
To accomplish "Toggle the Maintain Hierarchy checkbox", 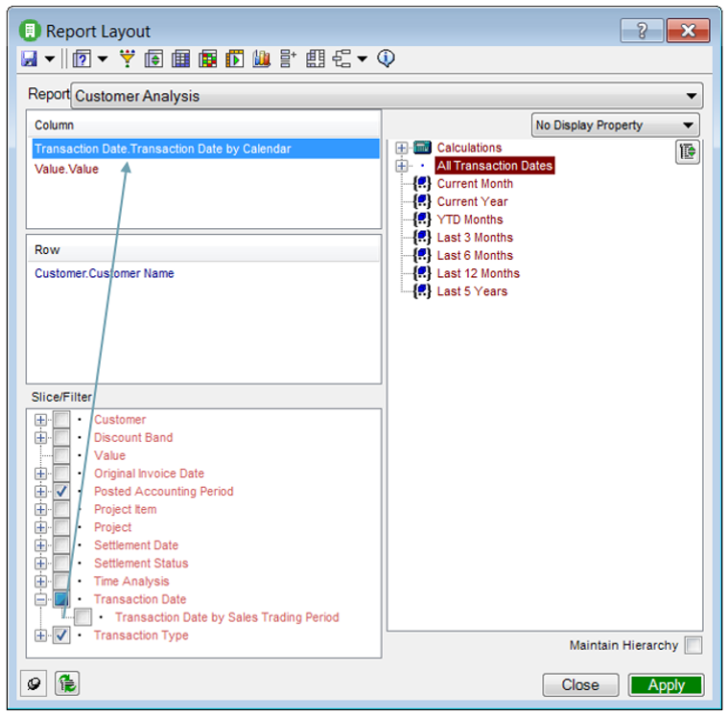I will click(693, 645).
